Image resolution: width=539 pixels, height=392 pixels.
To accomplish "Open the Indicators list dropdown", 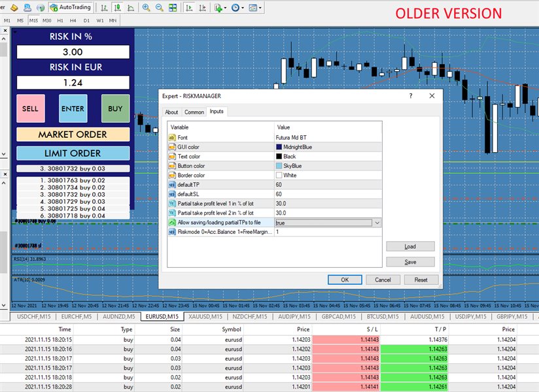I will (220, 8).
